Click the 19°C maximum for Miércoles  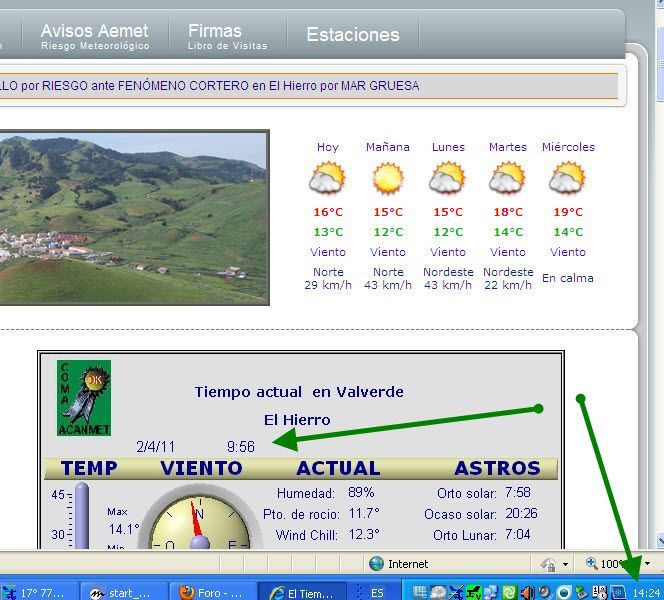coord(568,212)
